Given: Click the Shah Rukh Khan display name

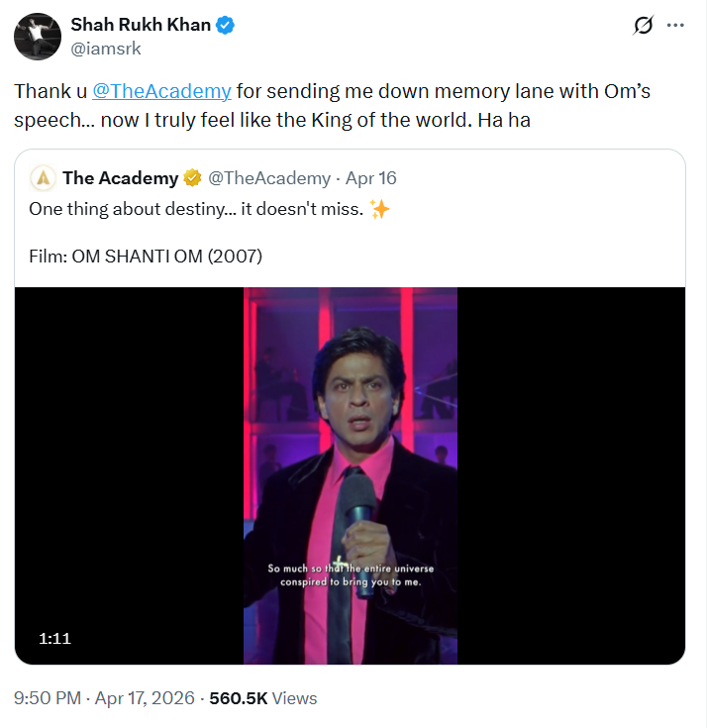Looking at the screenshot, I should click(x=141, y=26).
